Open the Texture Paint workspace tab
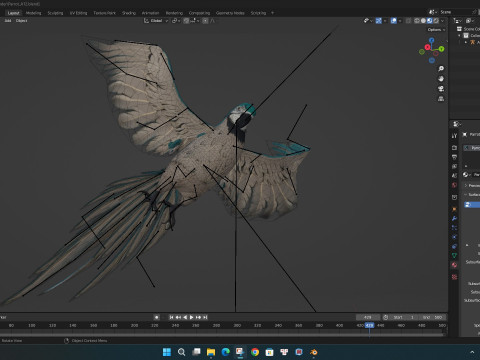Viewport: 480px width, 360px height. 104,13
